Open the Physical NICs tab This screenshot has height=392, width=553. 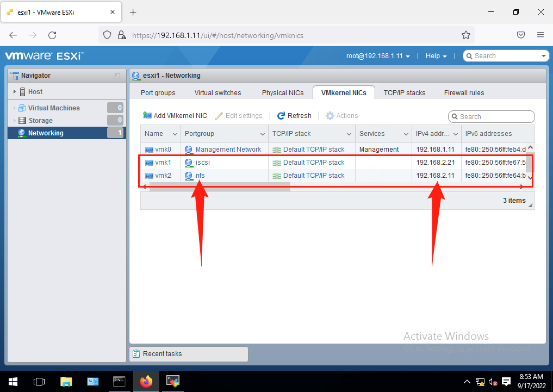tap(282, 92)
